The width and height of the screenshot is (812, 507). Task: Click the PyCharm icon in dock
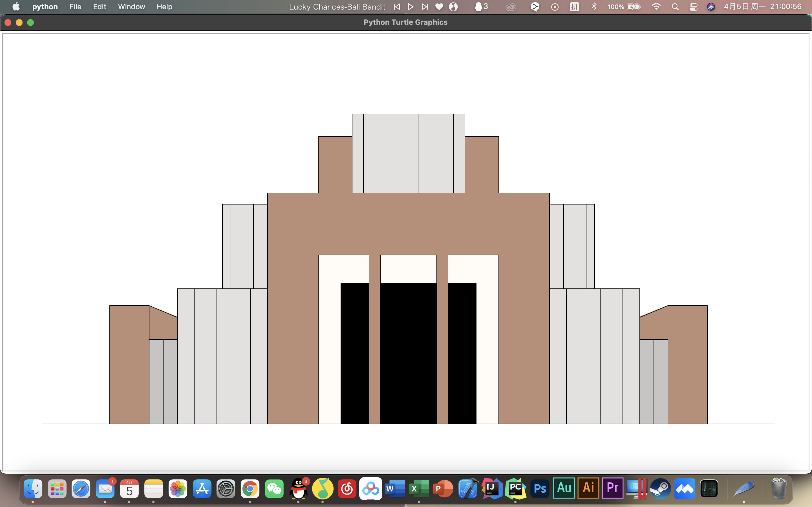[x=515, y=488]
